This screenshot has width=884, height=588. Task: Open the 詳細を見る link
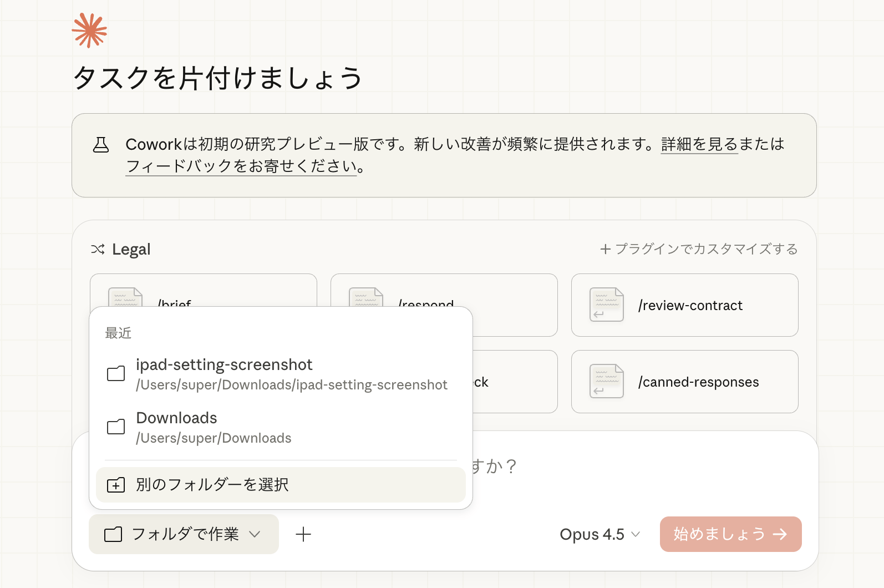[699, 144]
